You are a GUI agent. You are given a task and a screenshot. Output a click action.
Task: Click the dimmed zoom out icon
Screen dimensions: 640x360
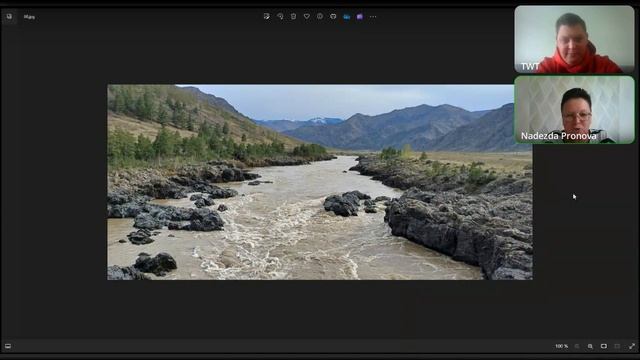(577, 346)
